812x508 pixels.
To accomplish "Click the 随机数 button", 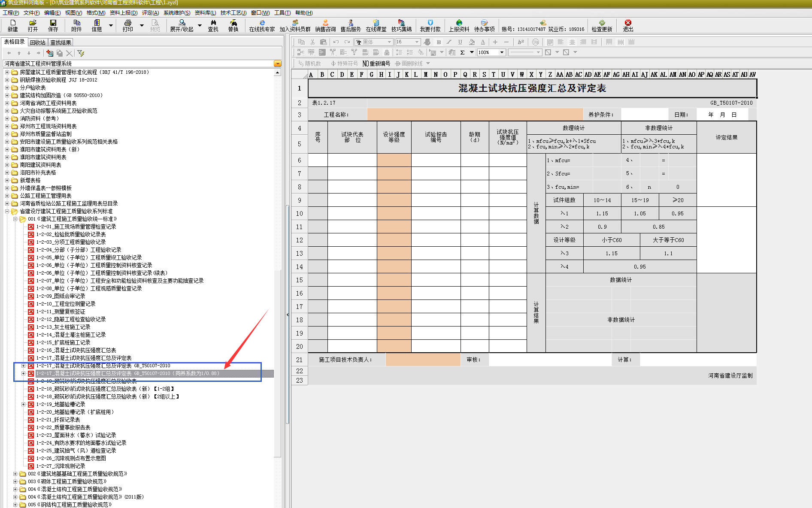I will pyautogui.click(x=309, y=63).
